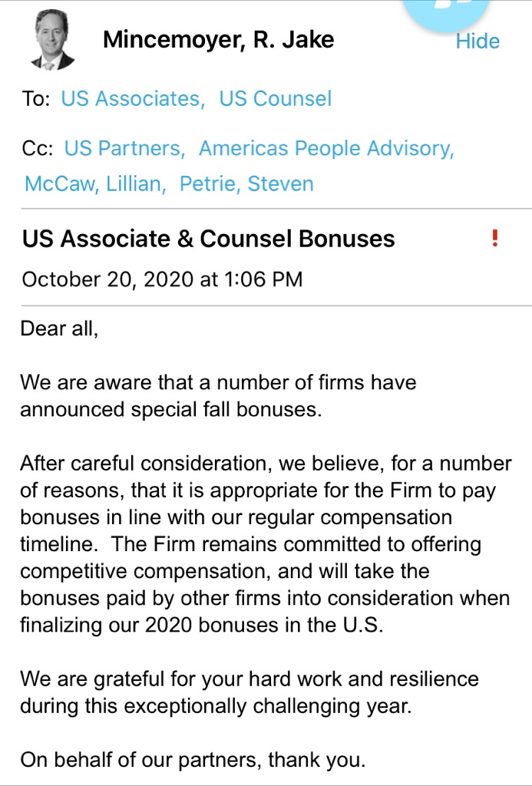The width and height of the screenshot is (532, 786).
Task: Select the US Partners Cc recipient
Action: (x=124, y=148)
